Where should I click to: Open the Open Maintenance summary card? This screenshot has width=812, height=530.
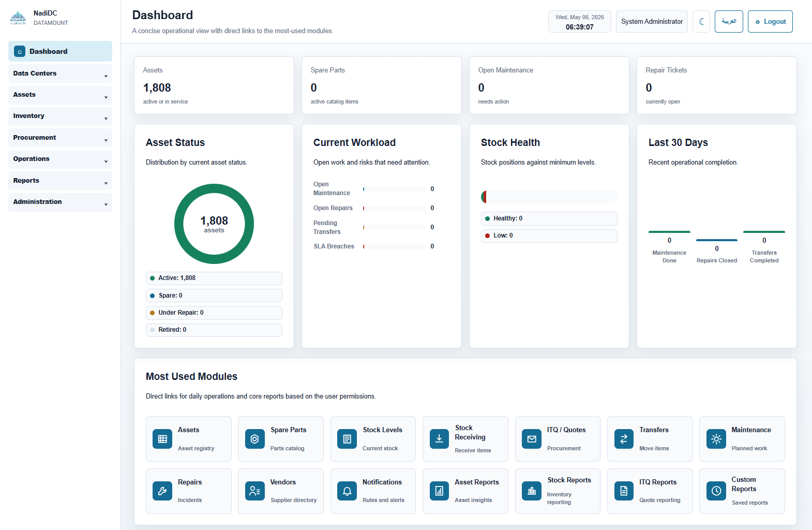[x=549, y=85]
